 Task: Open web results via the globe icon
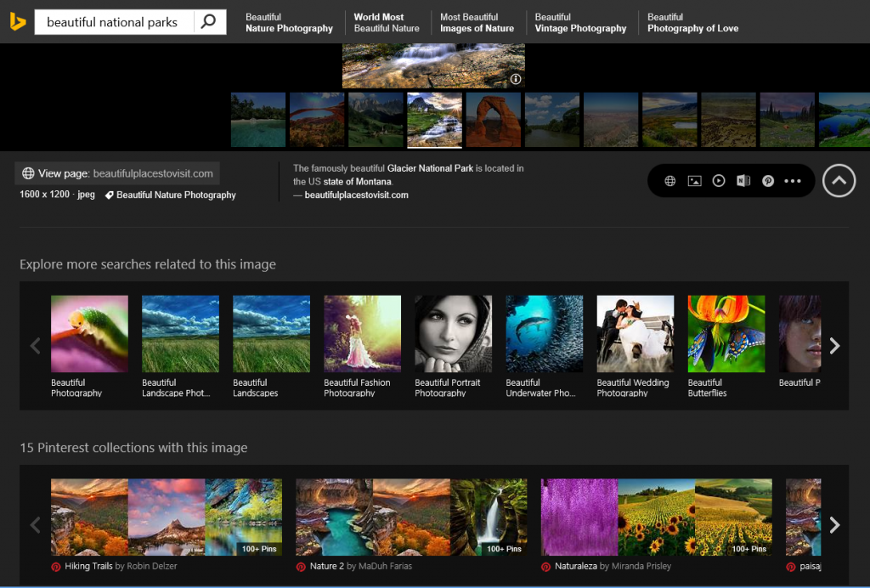(669, 180)
